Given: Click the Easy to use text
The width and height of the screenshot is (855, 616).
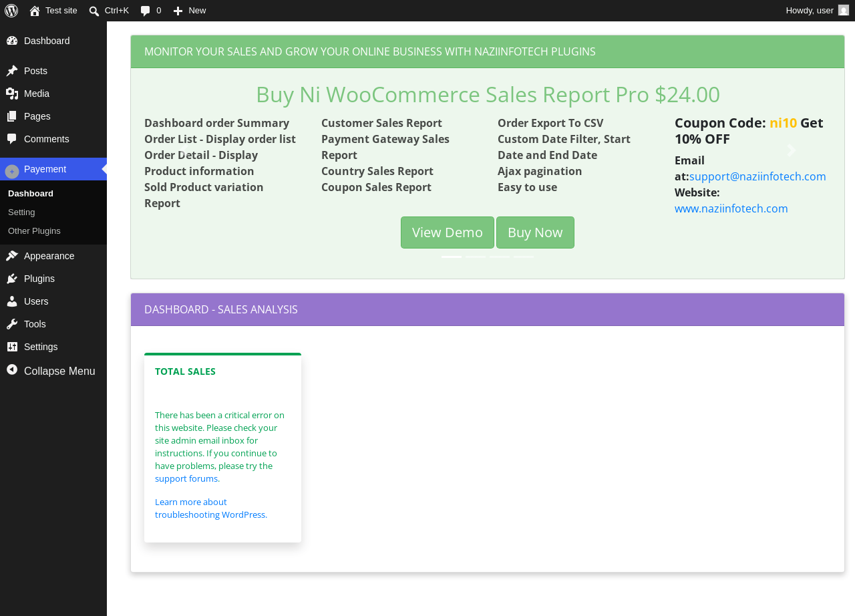Looking at the screenshot, I should (x=527, y=187).
